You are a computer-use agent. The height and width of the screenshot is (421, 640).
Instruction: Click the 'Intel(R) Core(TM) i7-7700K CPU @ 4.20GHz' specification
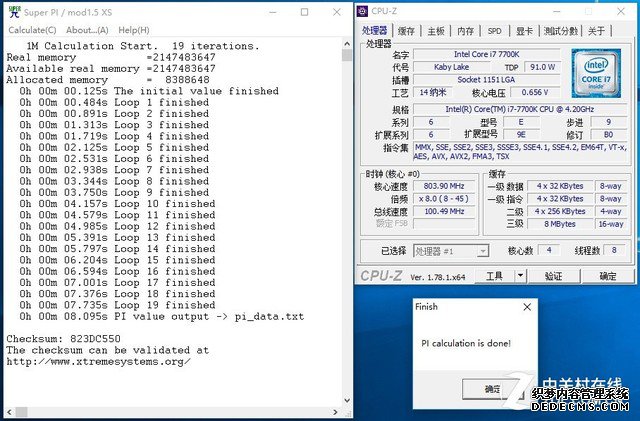click(x=520, y=109)
